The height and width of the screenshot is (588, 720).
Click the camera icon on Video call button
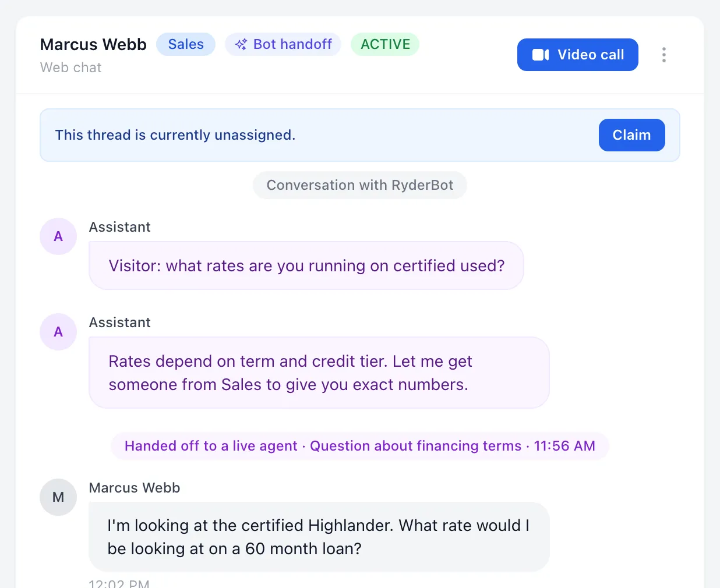coord(541,55)
